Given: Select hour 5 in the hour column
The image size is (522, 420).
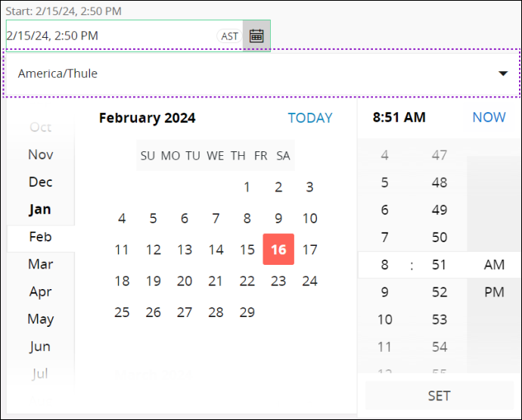Looking at the screenshot, I should [384, 182].
